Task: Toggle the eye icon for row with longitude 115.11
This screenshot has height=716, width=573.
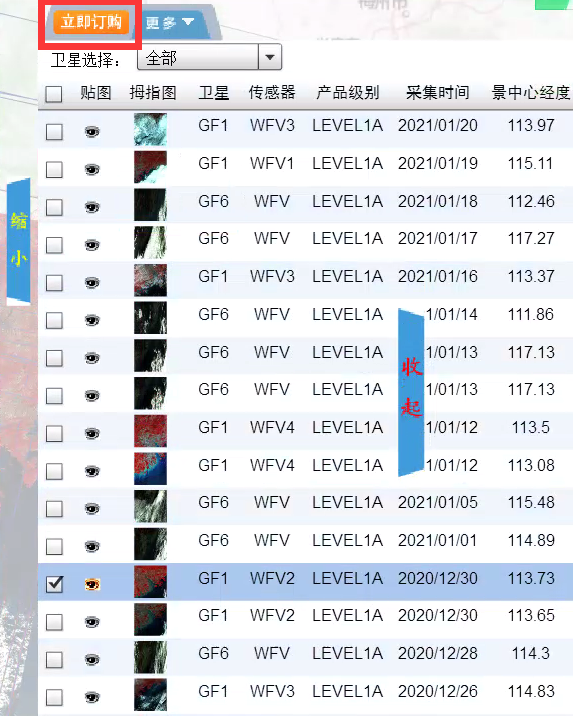Action: [x=92, y=170]
